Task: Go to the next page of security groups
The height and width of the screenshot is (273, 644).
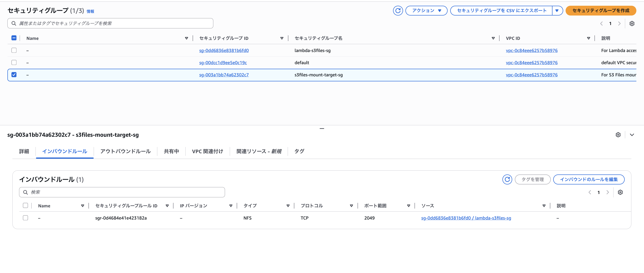Action: [619, 23]
